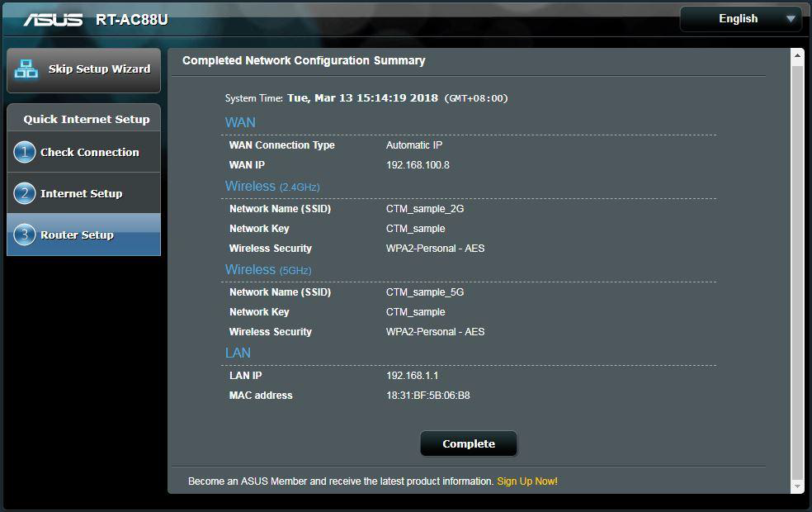Select the Internet Setup step
This screenshot has width=812, height=512.
[x=84, y=193]
